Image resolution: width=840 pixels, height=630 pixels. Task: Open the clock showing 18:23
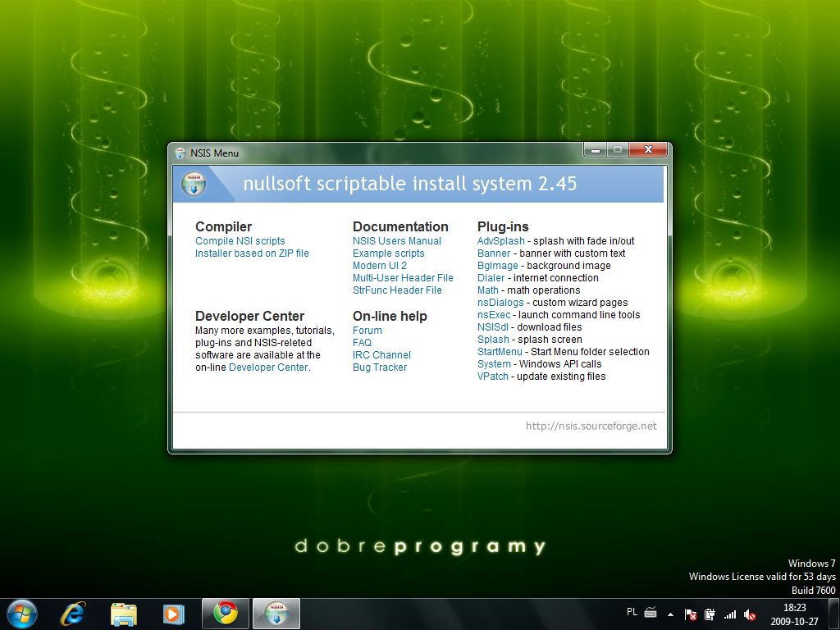tap(794, 608)
